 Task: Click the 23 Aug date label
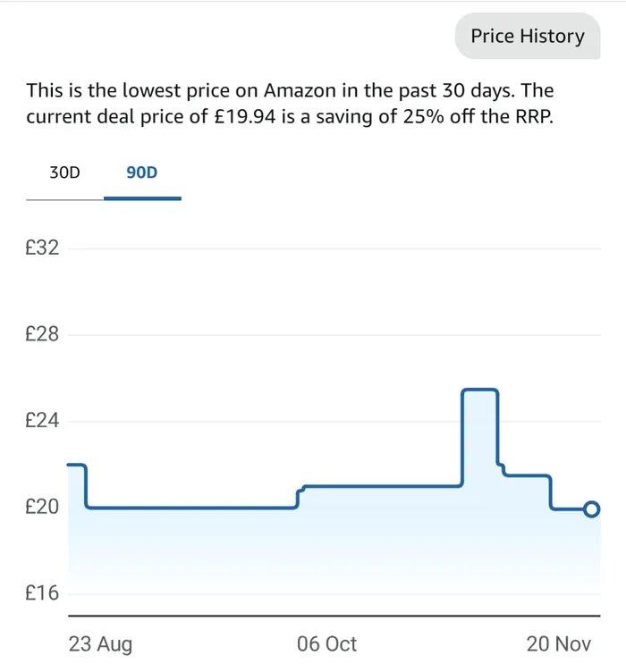pos(100,644)
